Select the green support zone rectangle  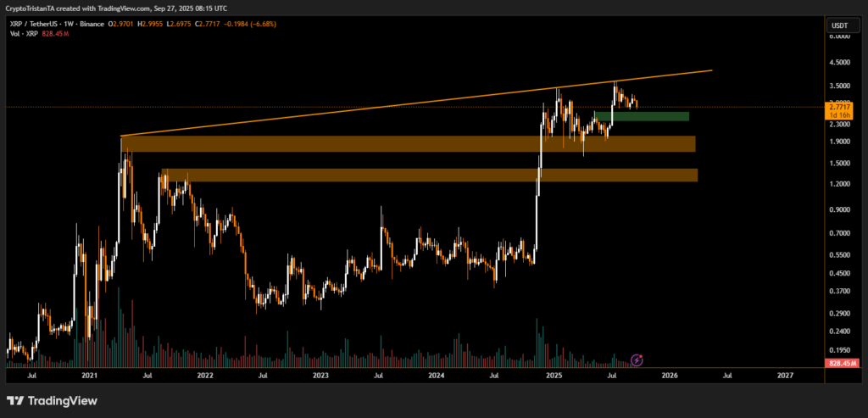[641, 116]
